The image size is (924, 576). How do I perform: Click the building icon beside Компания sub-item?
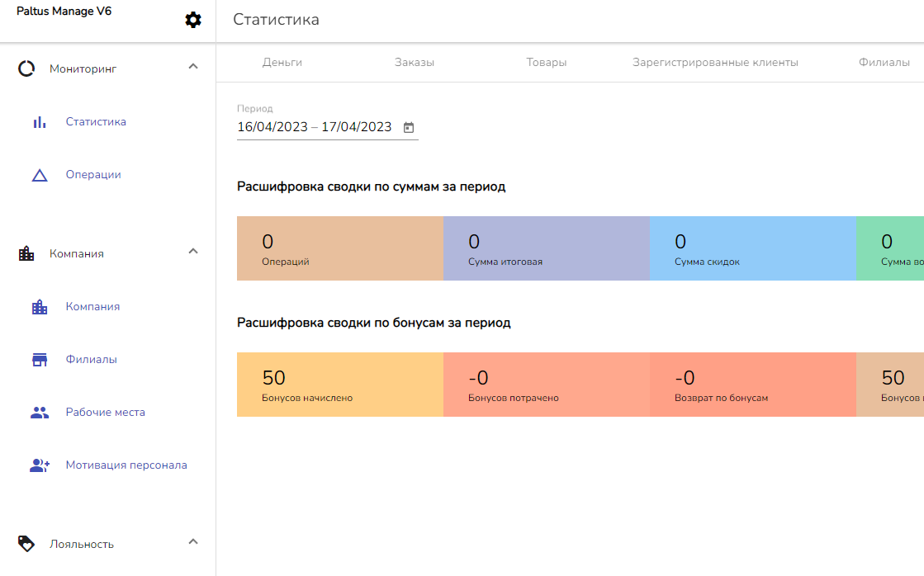tap(40, 307)
